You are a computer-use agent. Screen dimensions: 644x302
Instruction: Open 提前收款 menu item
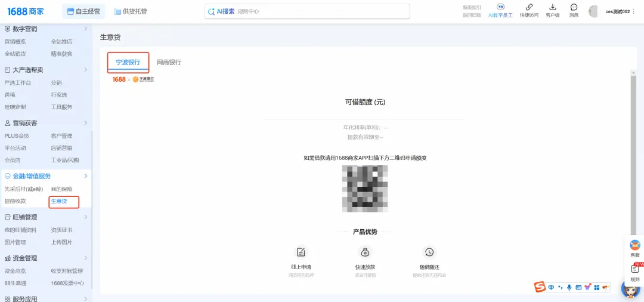15,201
